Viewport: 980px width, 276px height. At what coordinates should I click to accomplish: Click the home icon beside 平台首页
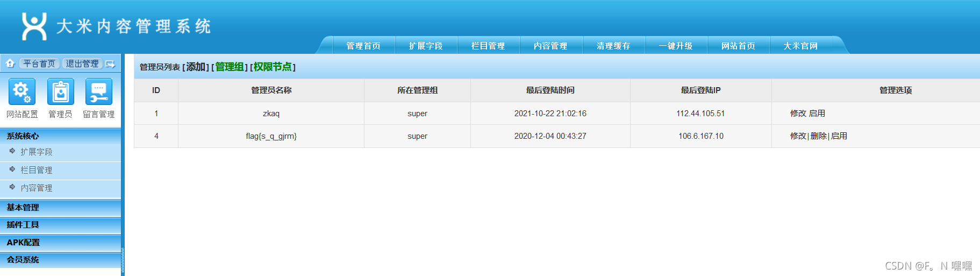point(10,63)
